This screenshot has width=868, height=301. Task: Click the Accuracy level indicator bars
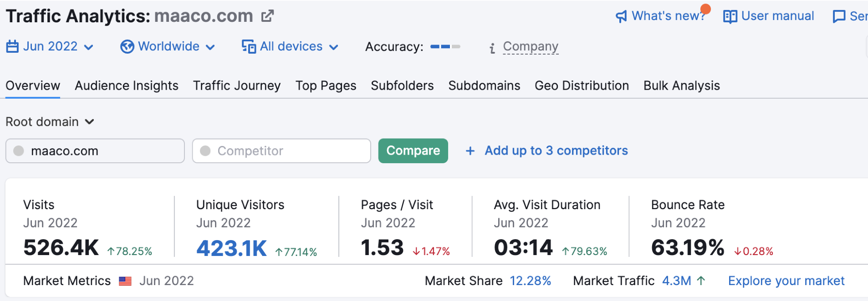pyautogui.click(x=445, y=46)
